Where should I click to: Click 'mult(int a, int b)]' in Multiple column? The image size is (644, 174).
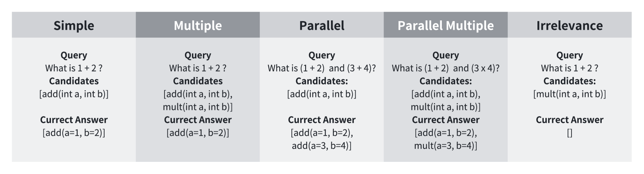point(197,107)
